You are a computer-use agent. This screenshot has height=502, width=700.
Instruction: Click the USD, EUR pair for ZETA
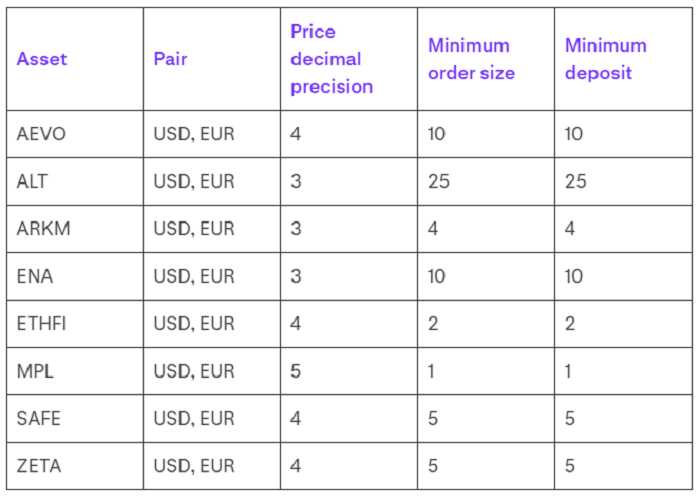[194, 466]
